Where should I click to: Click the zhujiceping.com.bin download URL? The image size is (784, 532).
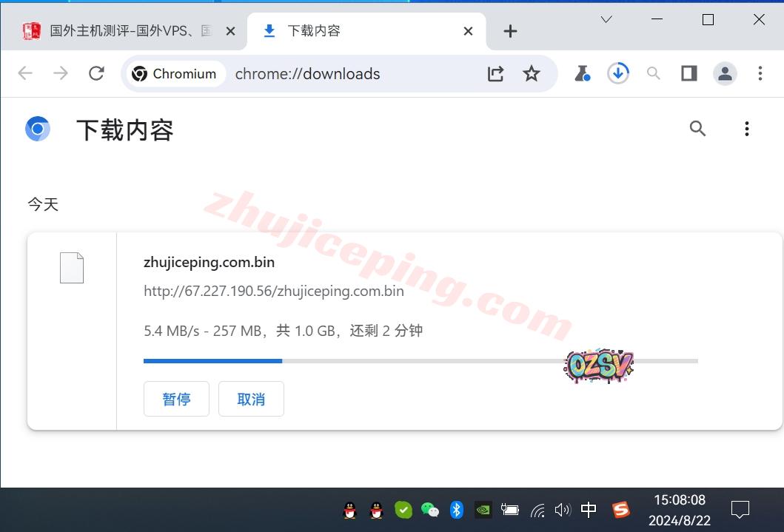pos(274,291)
